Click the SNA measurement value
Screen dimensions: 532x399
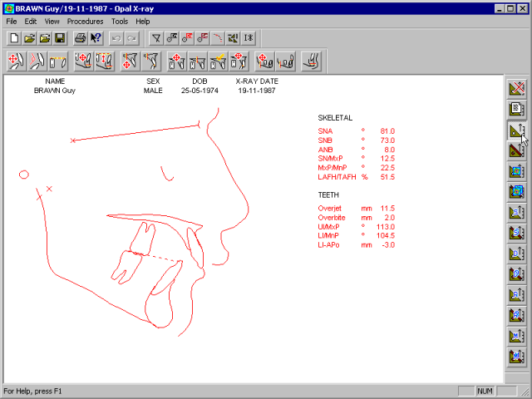(387, 131)
